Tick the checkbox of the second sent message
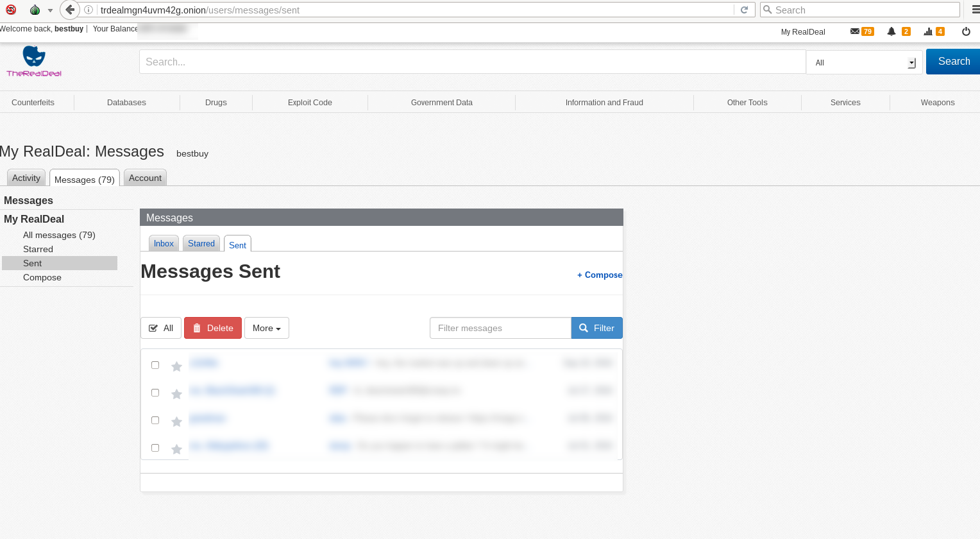This screenshot has width=980, height=539. (155, 393)
